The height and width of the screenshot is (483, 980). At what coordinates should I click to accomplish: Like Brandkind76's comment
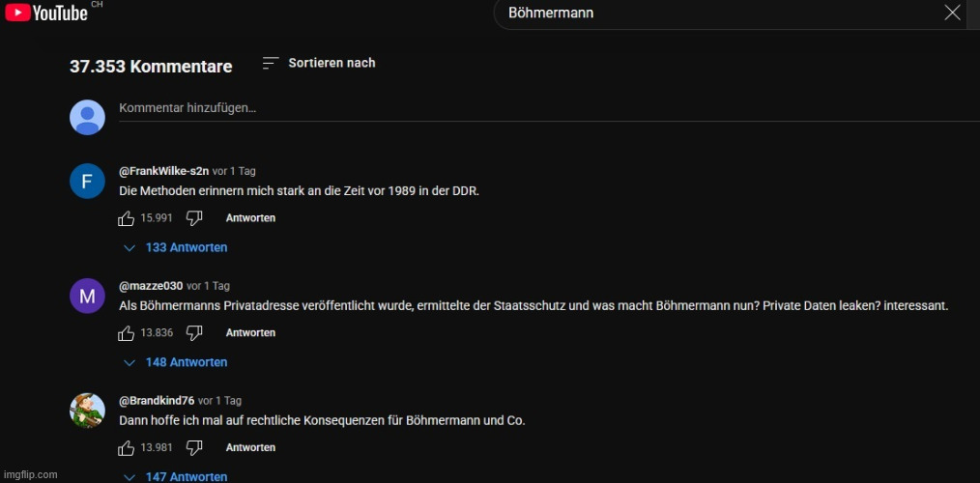pyautogui.click(x=127, y=448)
